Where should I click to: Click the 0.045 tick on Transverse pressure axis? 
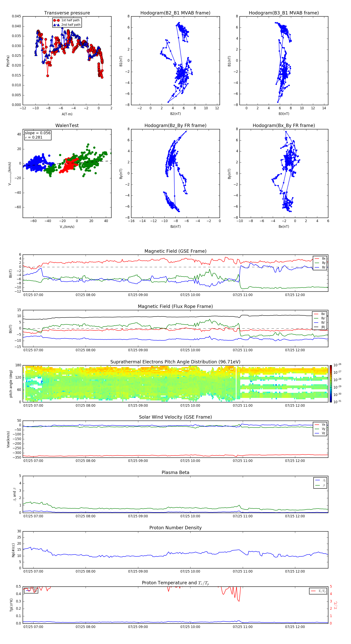point(17,16)
